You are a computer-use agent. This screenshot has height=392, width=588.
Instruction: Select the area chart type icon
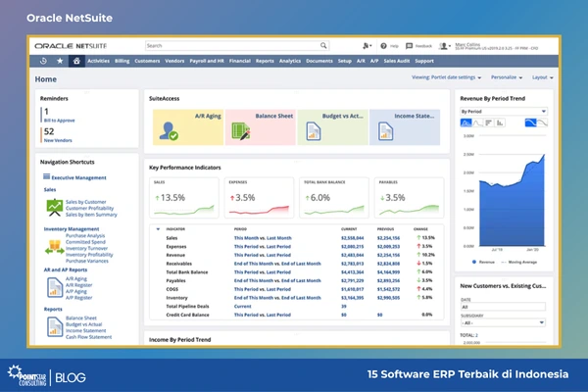tap(465, 122)
